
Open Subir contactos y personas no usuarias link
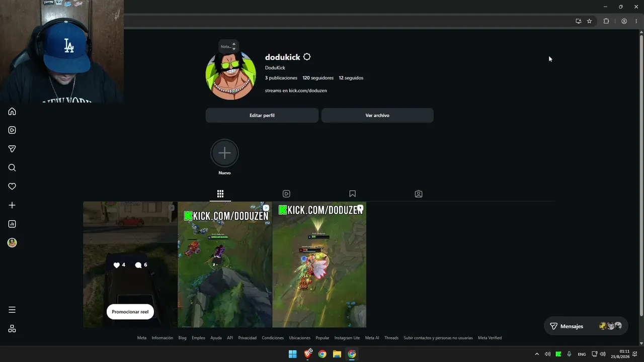[438, 338]
